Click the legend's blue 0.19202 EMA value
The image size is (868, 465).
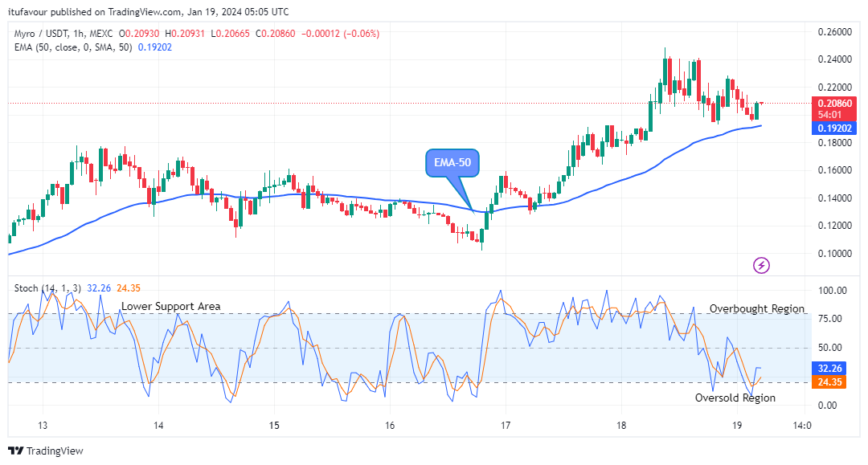pyautogui.click(x=155, y=47)
